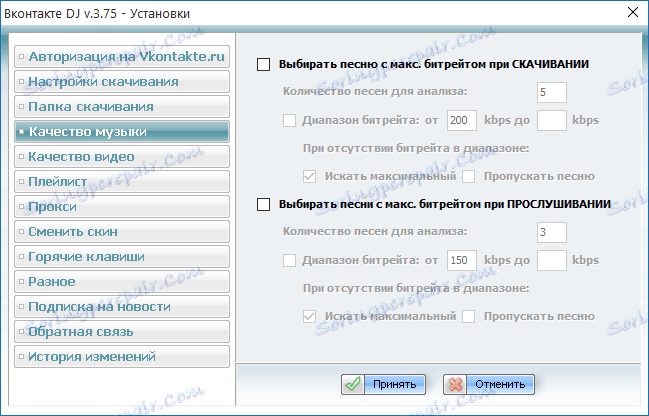
Task: Go to Обратная связь section
Action: [122, 332]
